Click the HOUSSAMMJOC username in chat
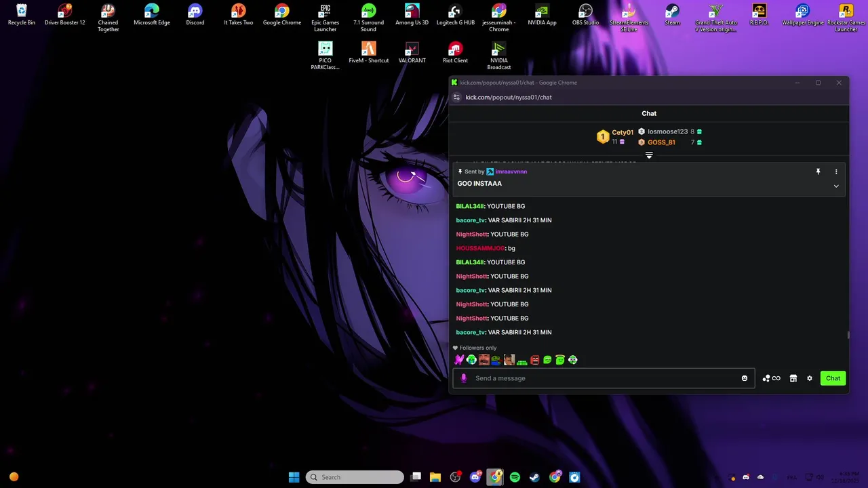 480,249
